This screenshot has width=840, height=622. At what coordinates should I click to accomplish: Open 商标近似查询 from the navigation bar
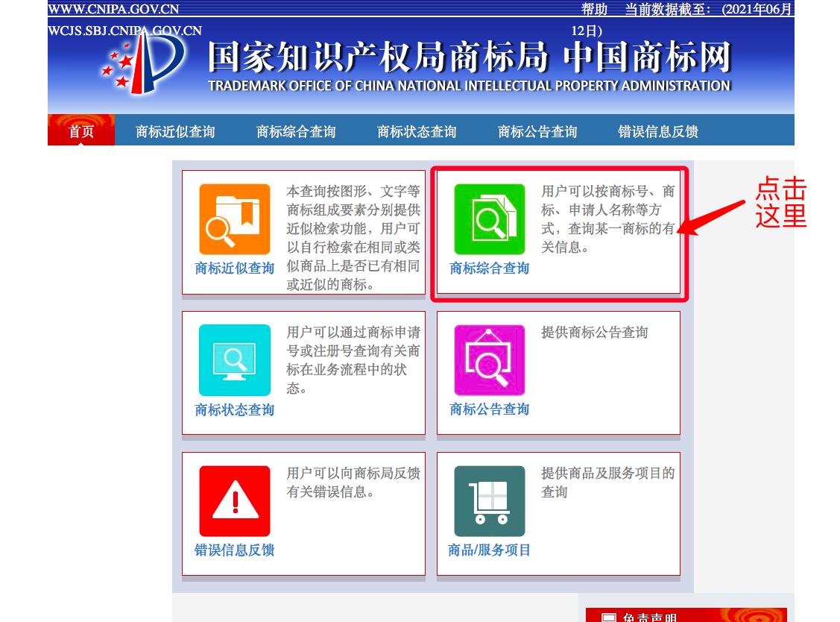click(174, 130)
